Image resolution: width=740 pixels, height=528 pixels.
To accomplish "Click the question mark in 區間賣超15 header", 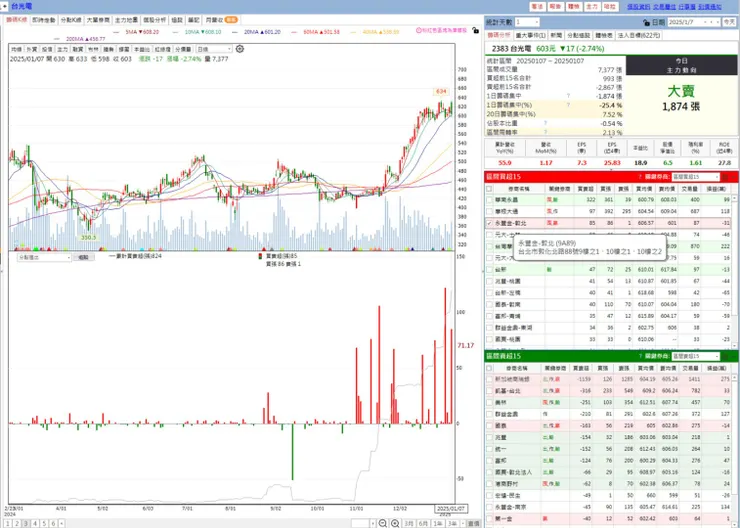I will tap(640, 356).
